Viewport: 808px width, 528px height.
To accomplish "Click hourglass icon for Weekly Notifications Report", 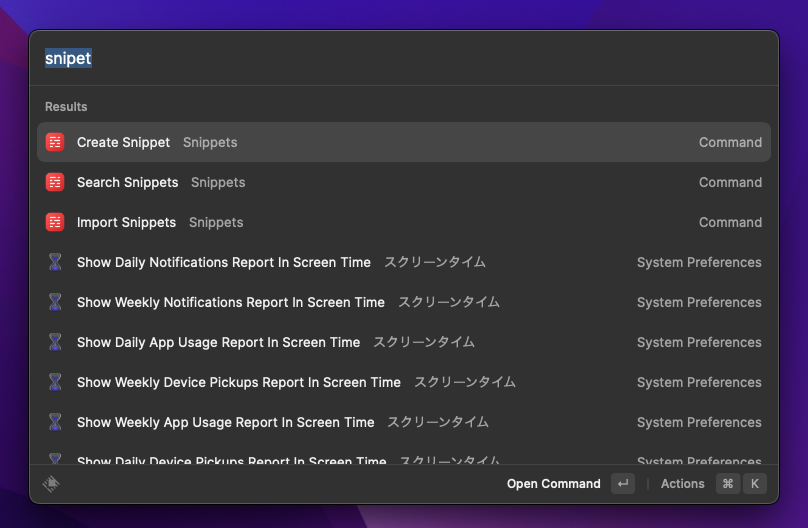I will click(55, 302).
